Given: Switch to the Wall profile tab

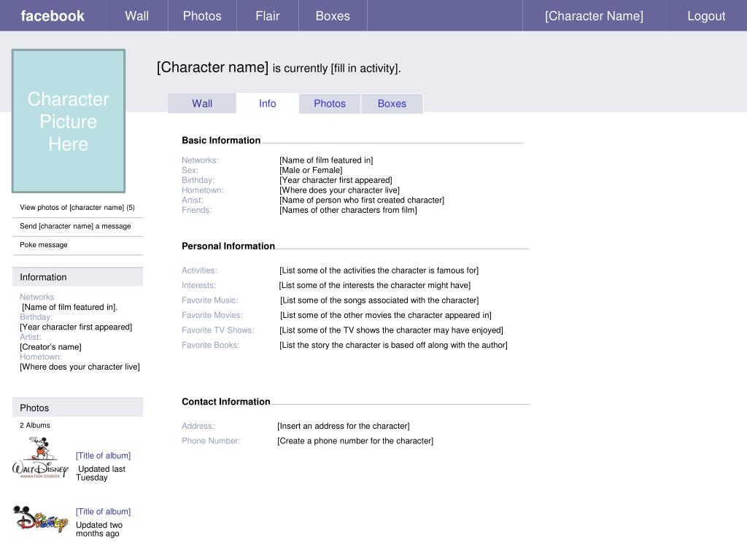Looking at the screenshot, I should [x=202, y=104].
